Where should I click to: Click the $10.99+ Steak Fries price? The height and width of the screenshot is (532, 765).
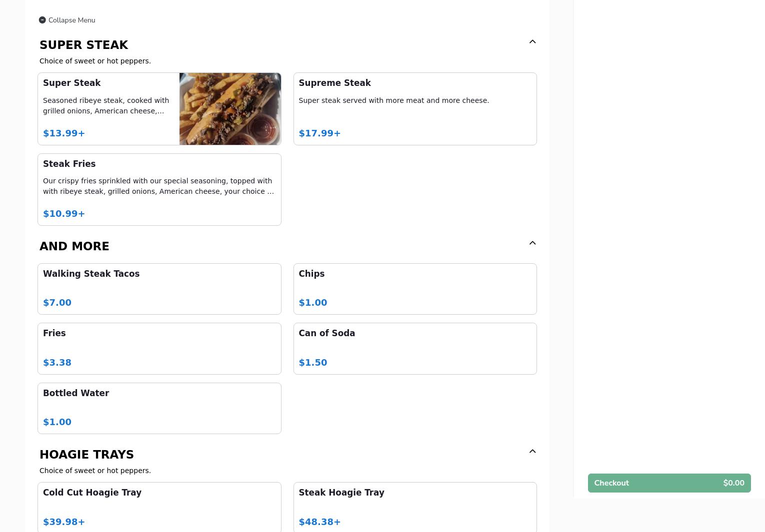pos(64,214)
